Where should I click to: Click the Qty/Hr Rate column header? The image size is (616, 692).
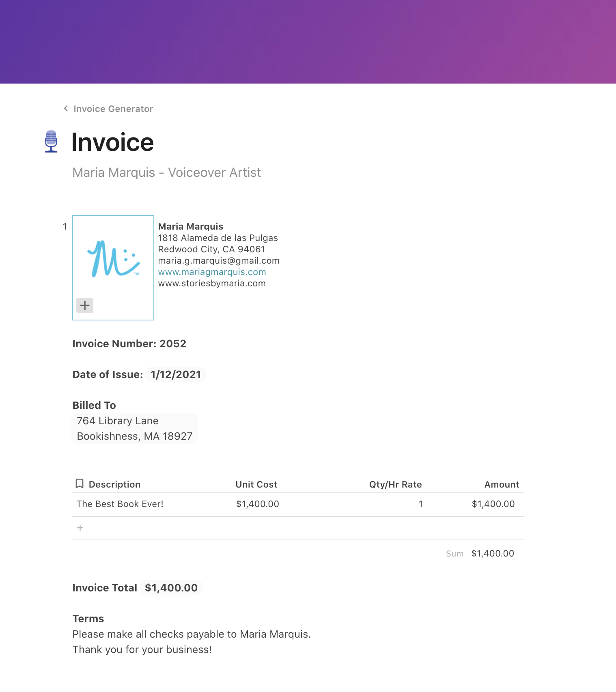pyautogui.click(x=395, y=484)
